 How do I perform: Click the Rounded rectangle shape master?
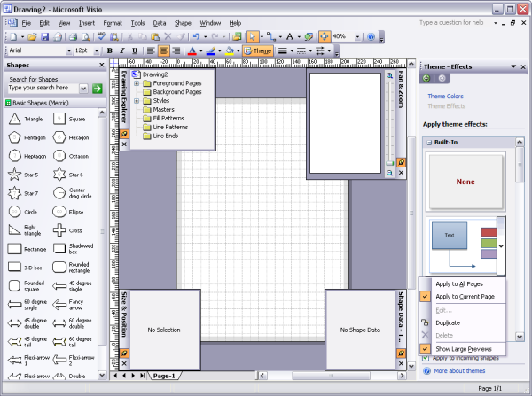[59, 268]
